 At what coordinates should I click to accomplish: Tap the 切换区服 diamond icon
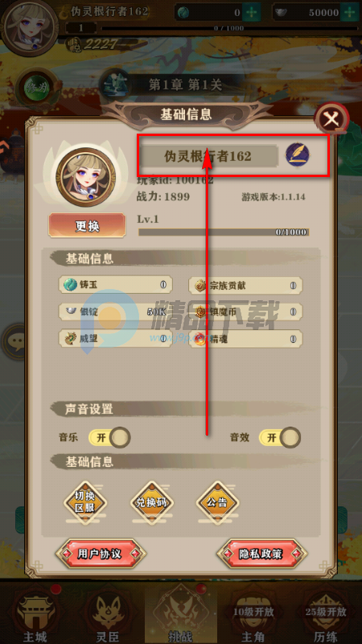(85, 502)
